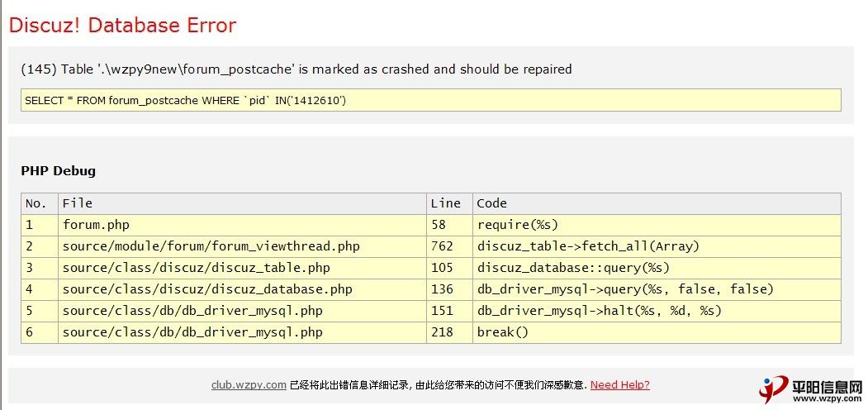Click line number 58
Viewport: 868px width, 410px height.
tap(449, 225)
